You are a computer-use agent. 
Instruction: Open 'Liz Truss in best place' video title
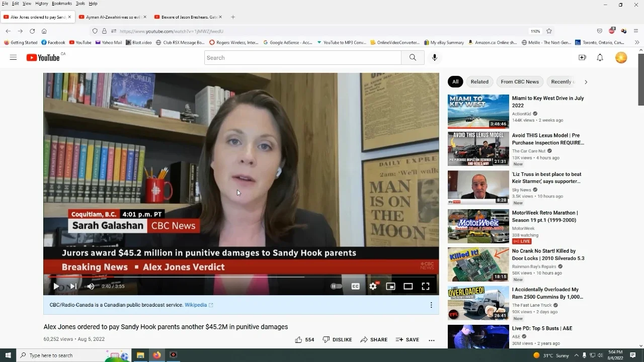pyautogui.click(x=546, y=178)
